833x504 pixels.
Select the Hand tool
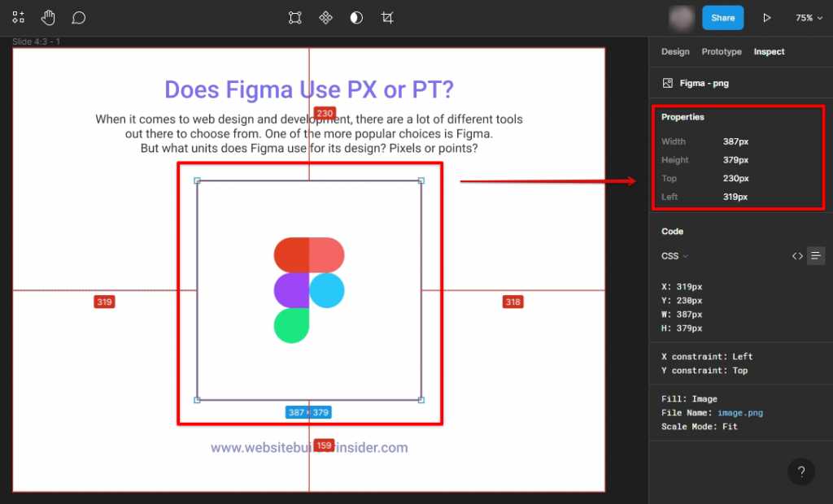pyautogui.click(x=49, y=17)
